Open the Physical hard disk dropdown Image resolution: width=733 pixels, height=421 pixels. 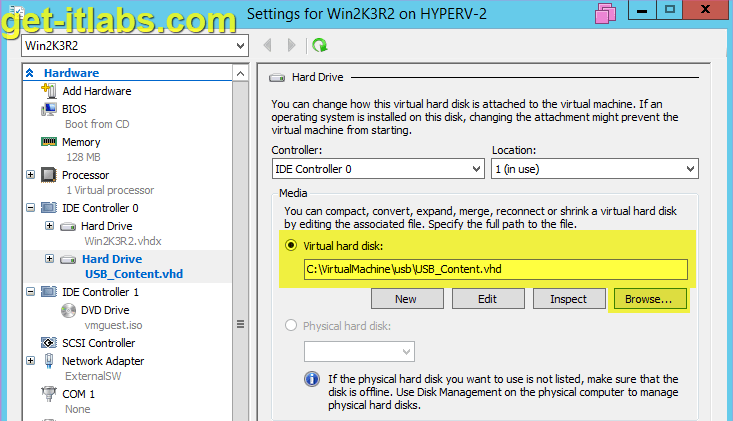coord(359,351)
